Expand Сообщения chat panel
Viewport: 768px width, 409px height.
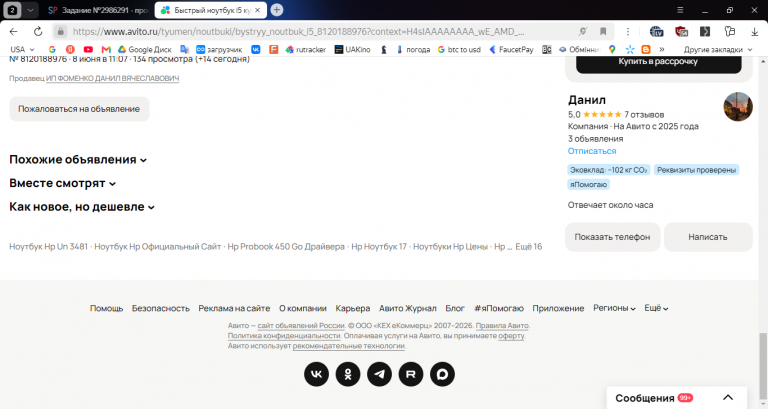tap(728, 398)
